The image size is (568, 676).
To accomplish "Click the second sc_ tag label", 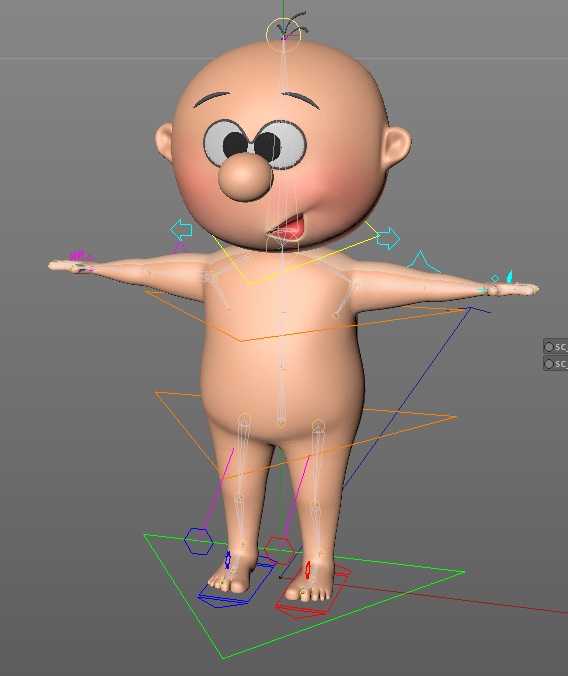I will point(561,364).
